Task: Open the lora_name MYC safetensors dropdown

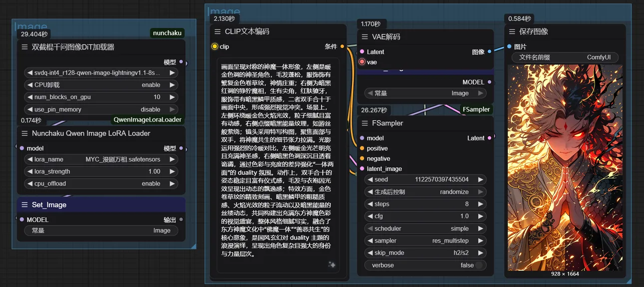Action: coord(100,159)
